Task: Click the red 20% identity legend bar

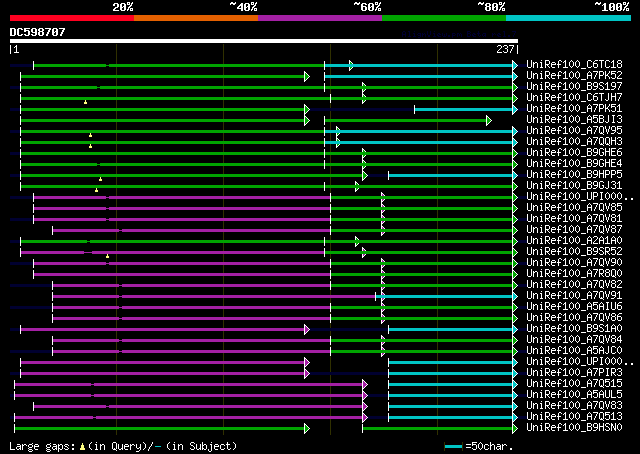Action: pos(72,18)
